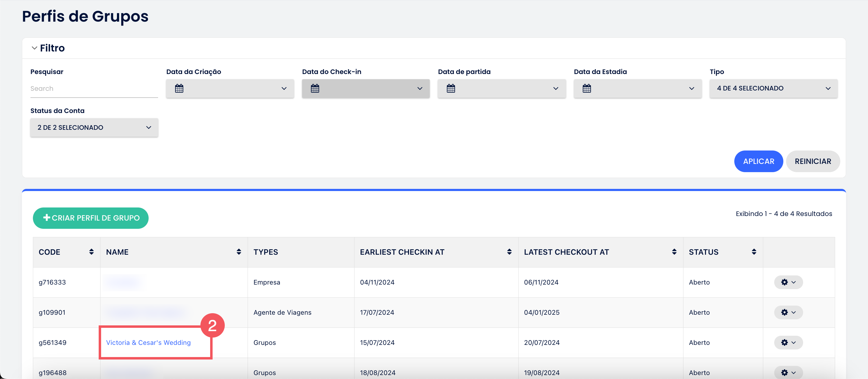Viewport: 868px width, 379px height.
Task: Click calendar icon in Data de partida
Action: [x=450, y=88]
